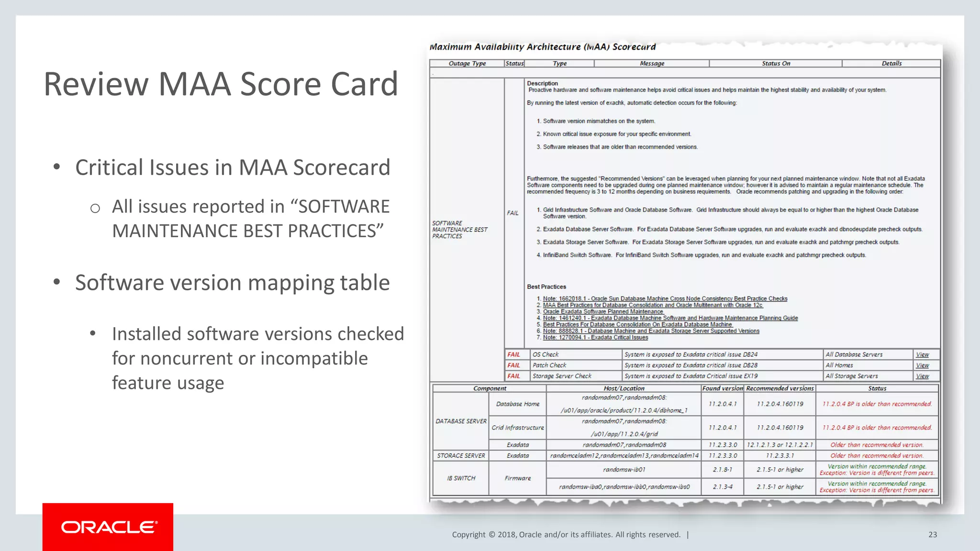This screenshot has width=980, height=551.
Task: Click the Oracle logo
Action: (109, 527)
